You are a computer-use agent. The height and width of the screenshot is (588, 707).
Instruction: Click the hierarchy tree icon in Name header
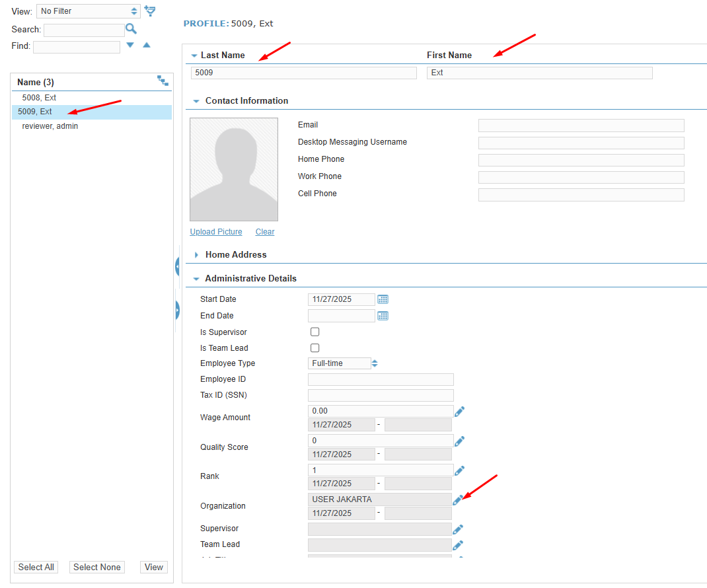[x=163, y=81]
